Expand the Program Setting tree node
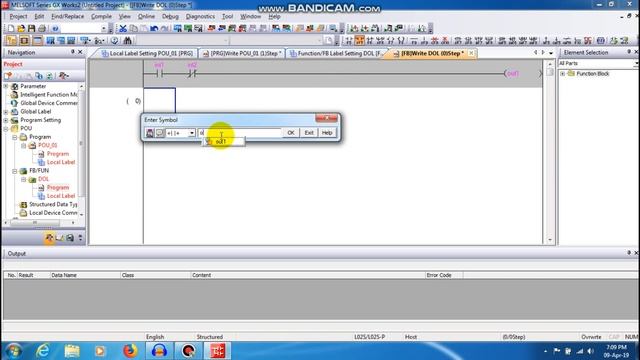The height and width of the screenshot is (360, 640). (x=6, y=120)
